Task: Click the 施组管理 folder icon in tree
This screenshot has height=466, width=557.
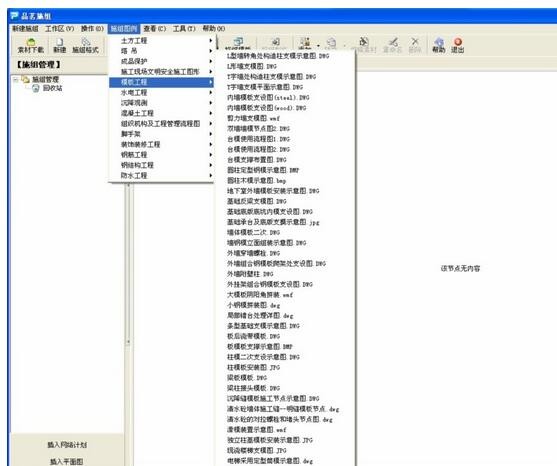Action: tap(26, 79)
